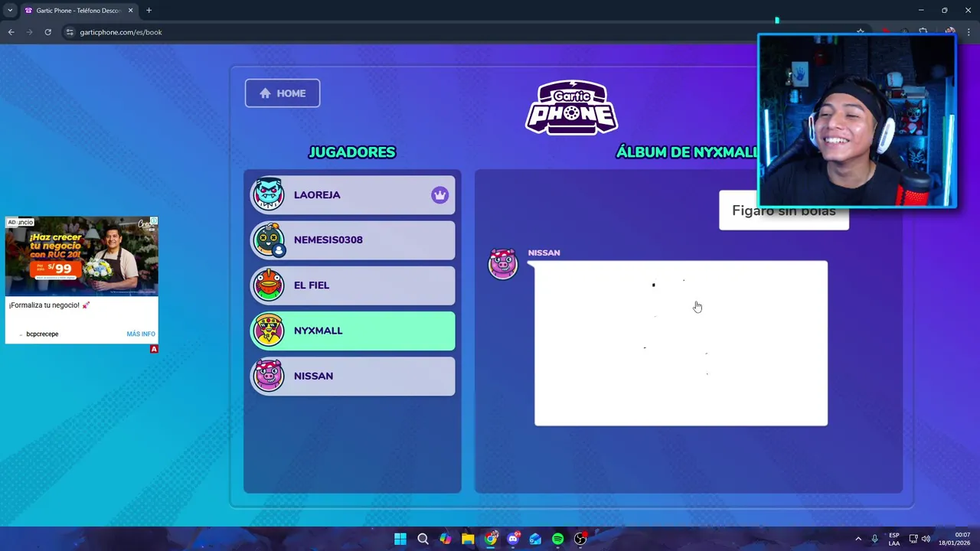Click the browser back arrow
Image resolution: width=980 pixels, height=551 pixels.
[x=11, y=32]
